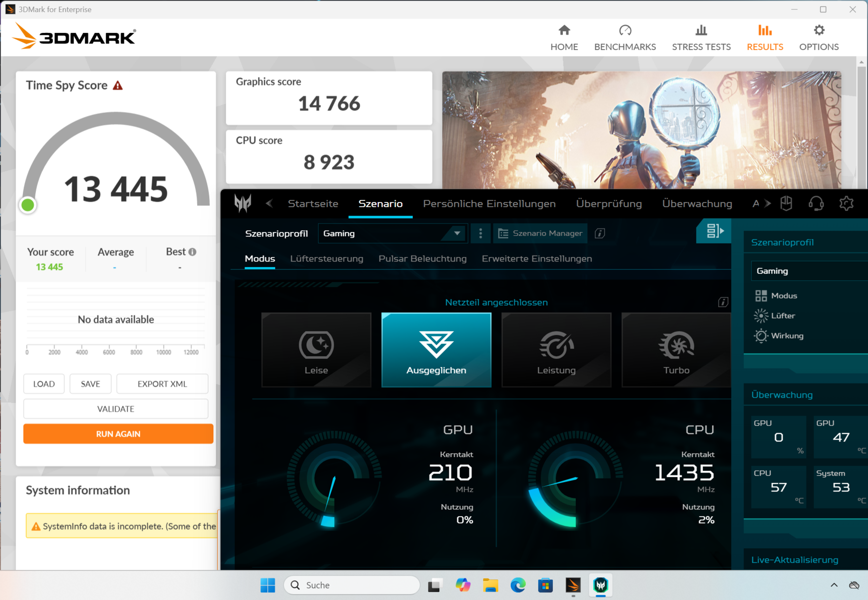Viewport: 868px width, 600px height.
Task: Click the Time Spy benchmark artwork thumbnail
Action: pyautogui.click(x=641, y=130)
